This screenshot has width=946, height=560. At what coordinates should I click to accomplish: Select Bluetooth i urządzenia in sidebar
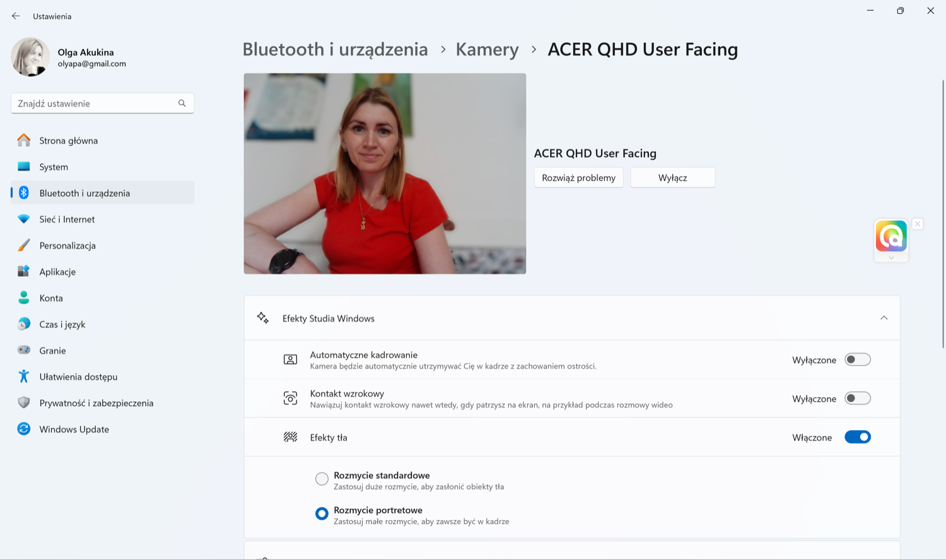pyautogui.click(x=102, y=193)
